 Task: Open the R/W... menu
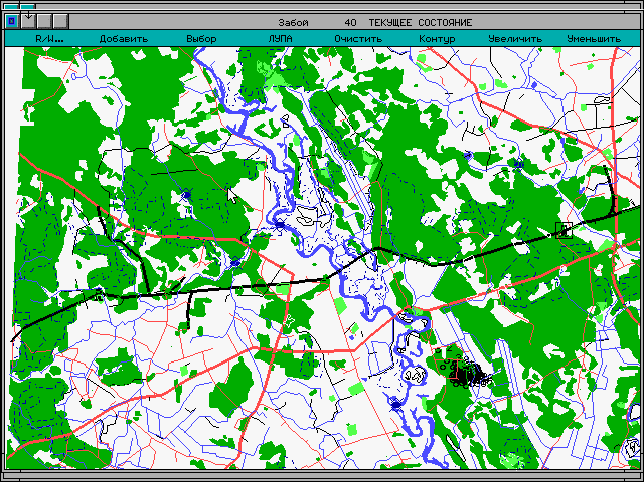point(49,39)
